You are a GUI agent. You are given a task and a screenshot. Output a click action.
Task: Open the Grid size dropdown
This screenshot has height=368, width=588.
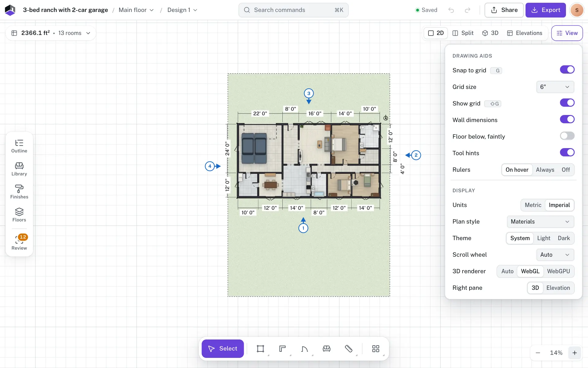(555, 87)
